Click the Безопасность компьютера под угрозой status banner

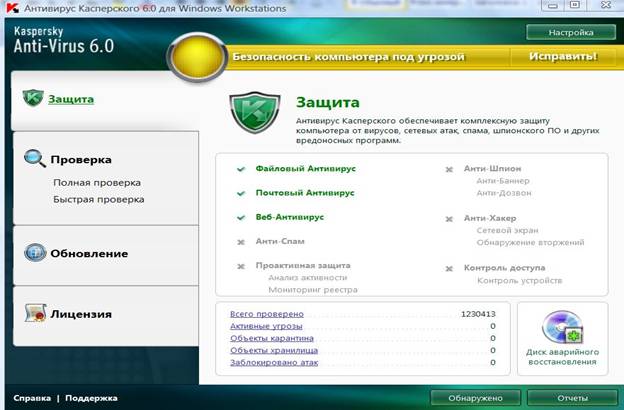348,57
